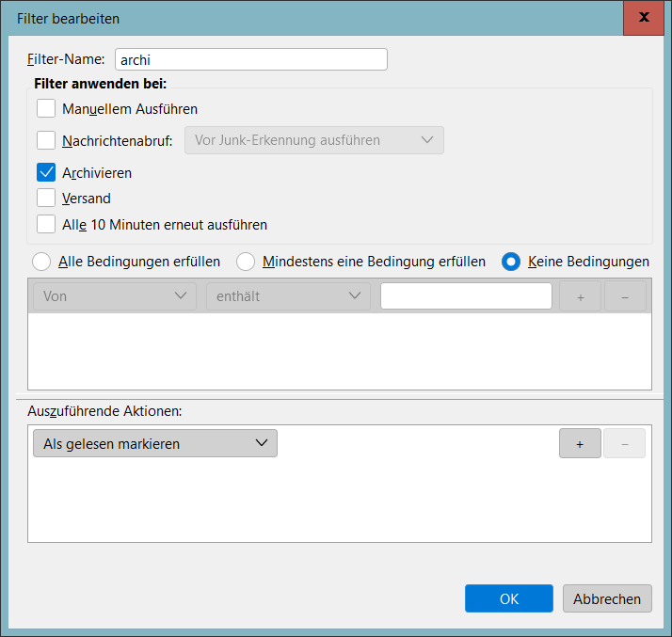Image resolution: width=672 pixels, height=637 pixels.
Task: Click the condition value text field
Action: (x=466, y=296)
